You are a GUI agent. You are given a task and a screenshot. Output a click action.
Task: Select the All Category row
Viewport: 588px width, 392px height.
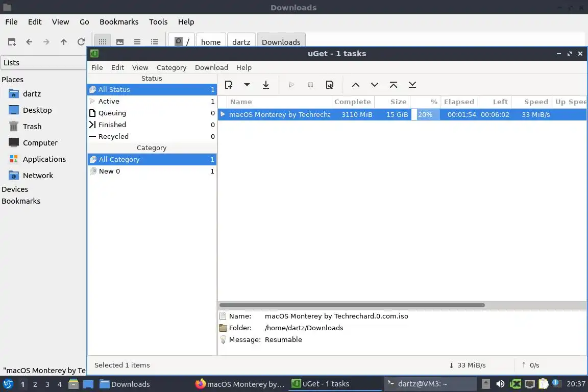pos(152,159)
